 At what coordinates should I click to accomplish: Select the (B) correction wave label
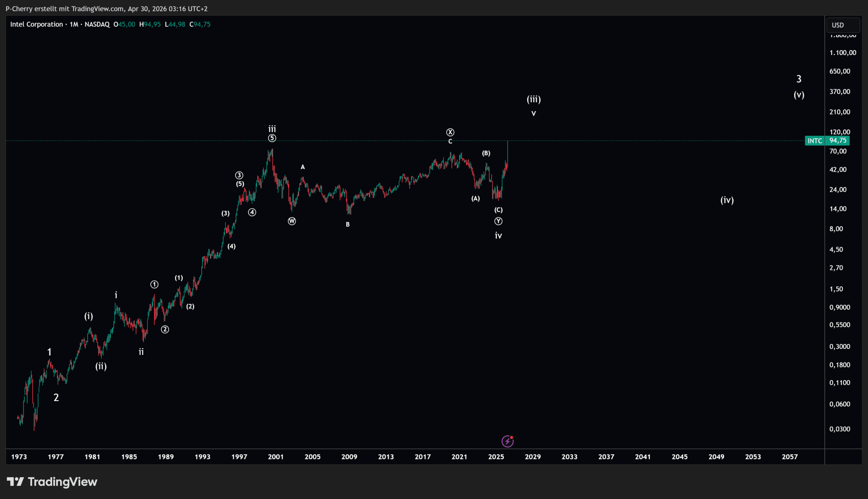[x=486, y=153]
